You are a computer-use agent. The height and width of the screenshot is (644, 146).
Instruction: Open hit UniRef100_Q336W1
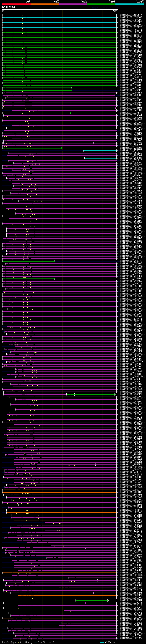click(131, 148)
